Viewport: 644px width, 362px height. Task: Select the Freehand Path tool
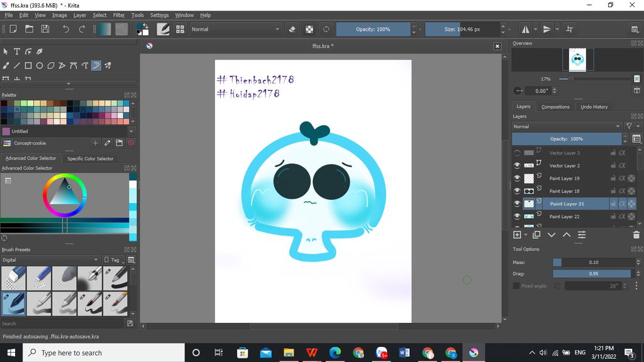(x=85, y=65)
